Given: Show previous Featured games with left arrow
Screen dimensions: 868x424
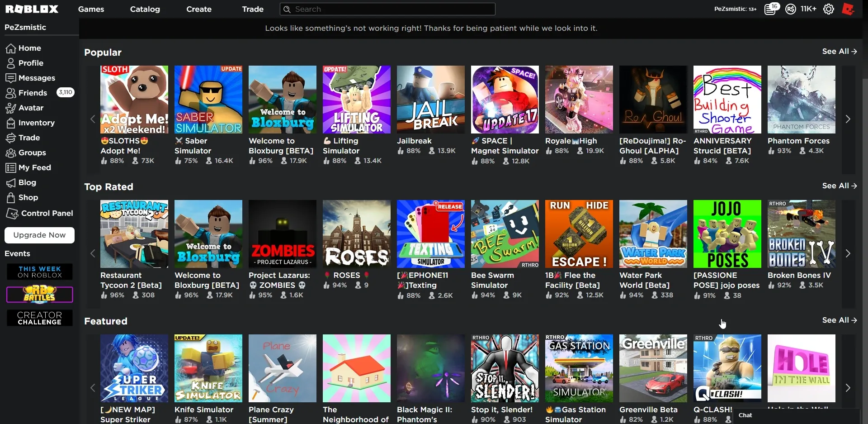Looking at the screenshot, I should (x=93, y=388).
